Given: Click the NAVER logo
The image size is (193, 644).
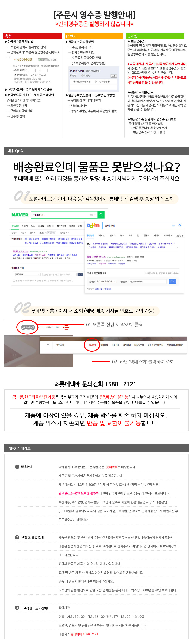Looking at the screenshot, I should (20, 215).
